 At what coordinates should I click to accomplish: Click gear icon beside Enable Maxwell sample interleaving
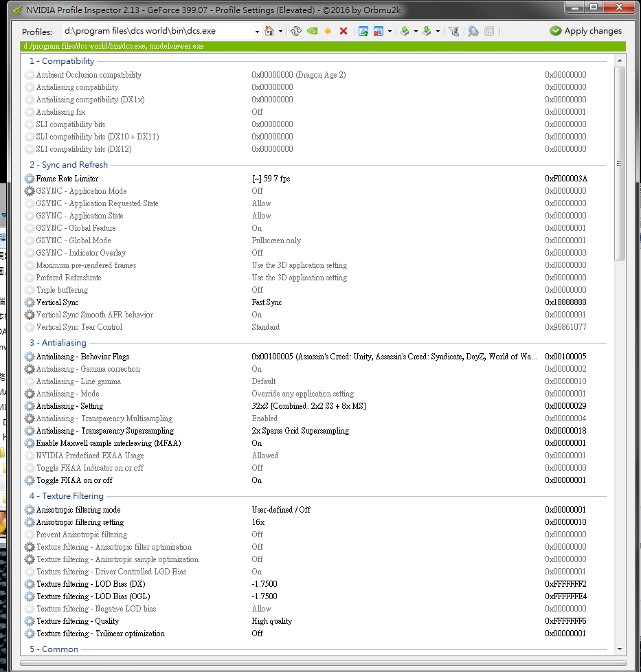click(x=29, y=443)
